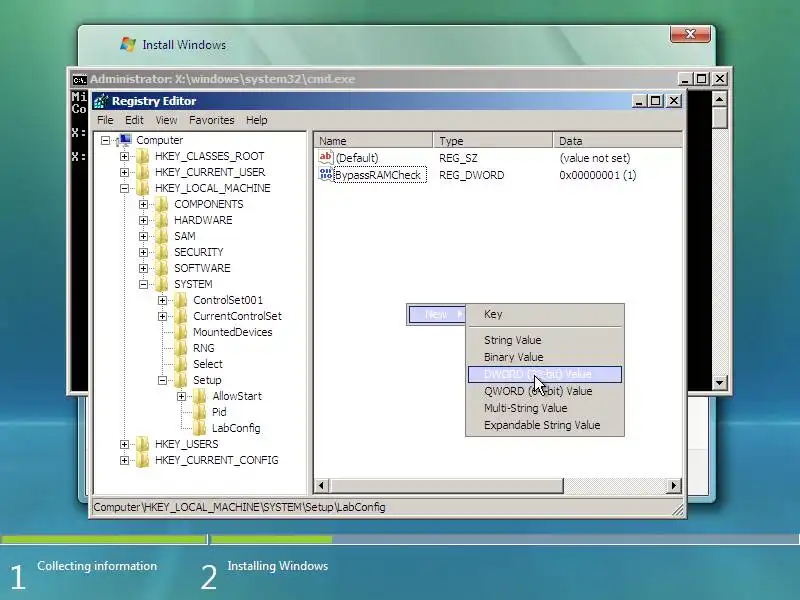Open the File menu
The height and width of the screenshot is (600, 800).
(x=105, y=120)
